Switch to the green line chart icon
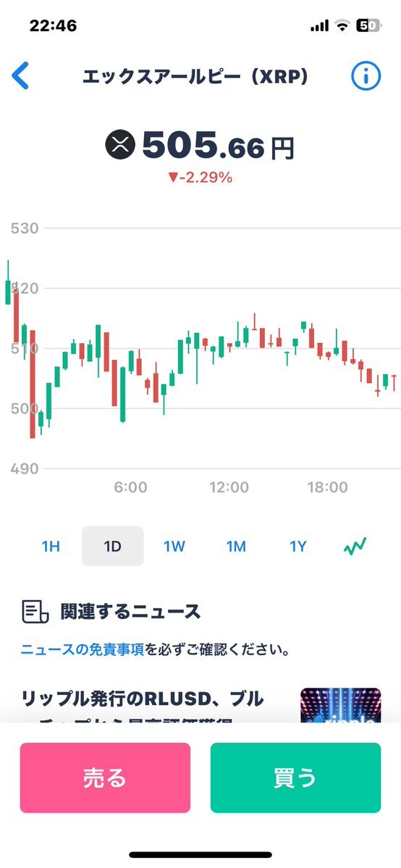Viewport: 401px width, 868px height. [x=355, y=547]
